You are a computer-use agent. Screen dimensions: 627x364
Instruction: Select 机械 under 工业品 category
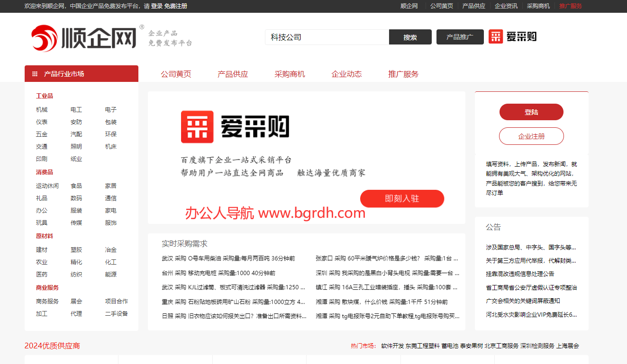42,110
